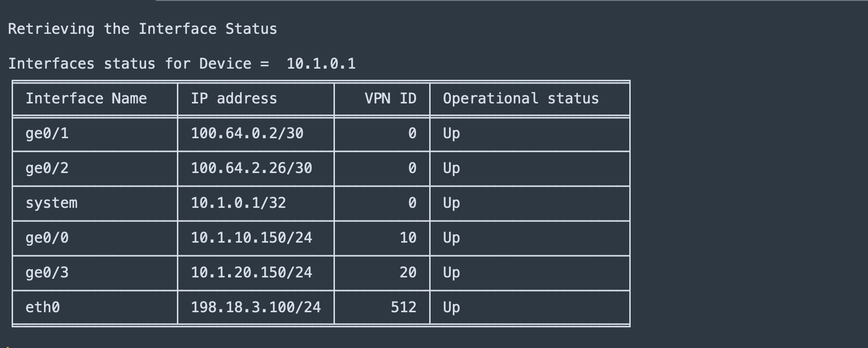868x348 pixels.
Task: Click the 'IP address' column header
Action: click(234, 99)
